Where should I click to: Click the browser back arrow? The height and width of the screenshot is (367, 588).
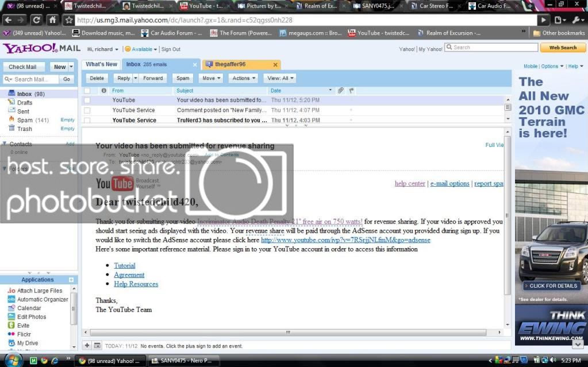tap(8, 20)
